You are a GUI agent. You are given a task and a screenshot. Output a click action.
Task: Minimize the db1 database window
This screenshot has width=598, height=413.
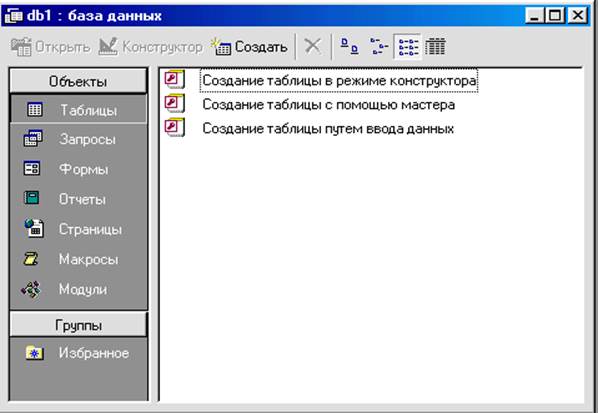tap(534, 16)
